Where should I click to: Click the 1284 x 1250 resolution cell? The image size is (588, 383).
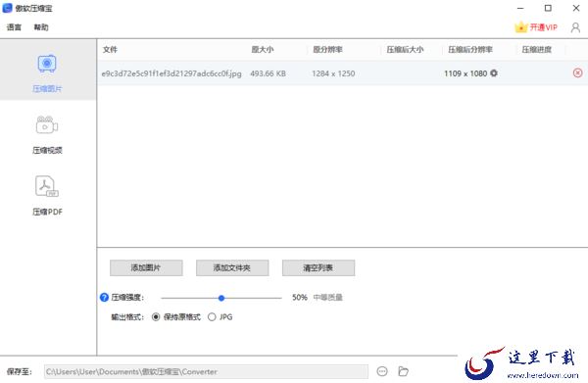tap(333, 73)
